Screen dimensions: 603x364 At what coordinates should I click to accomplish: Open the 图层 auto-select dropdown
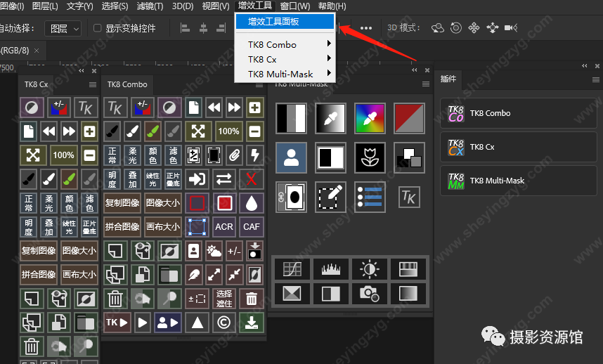click(63, 29)
